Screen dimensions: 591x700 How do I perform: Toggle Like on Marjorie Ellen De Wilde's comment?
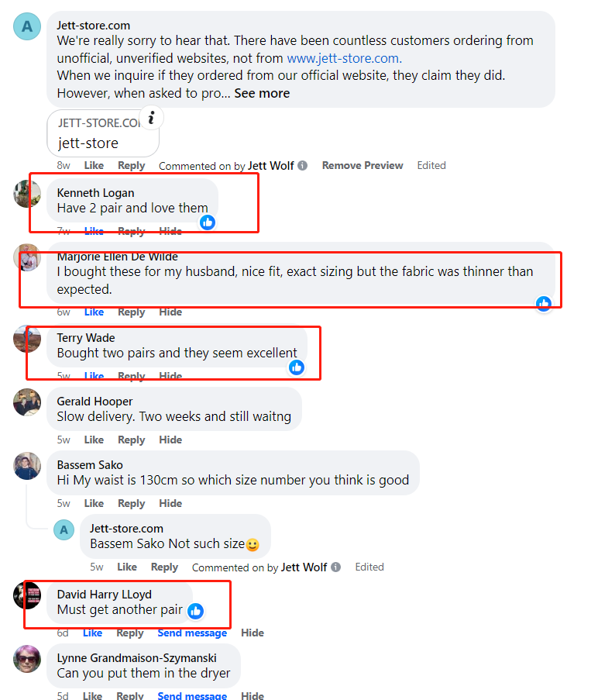pyautogui.click(x=94, y=312)
